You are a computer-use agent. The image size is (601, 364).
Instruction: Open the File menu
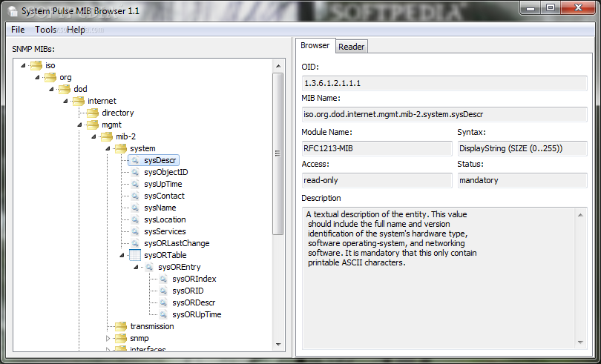coord(18,30)
